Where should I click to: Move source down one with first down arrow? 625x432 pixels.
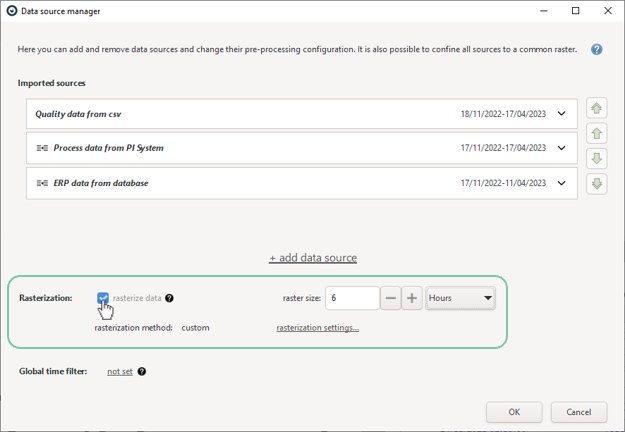click(x=596, y=159)
